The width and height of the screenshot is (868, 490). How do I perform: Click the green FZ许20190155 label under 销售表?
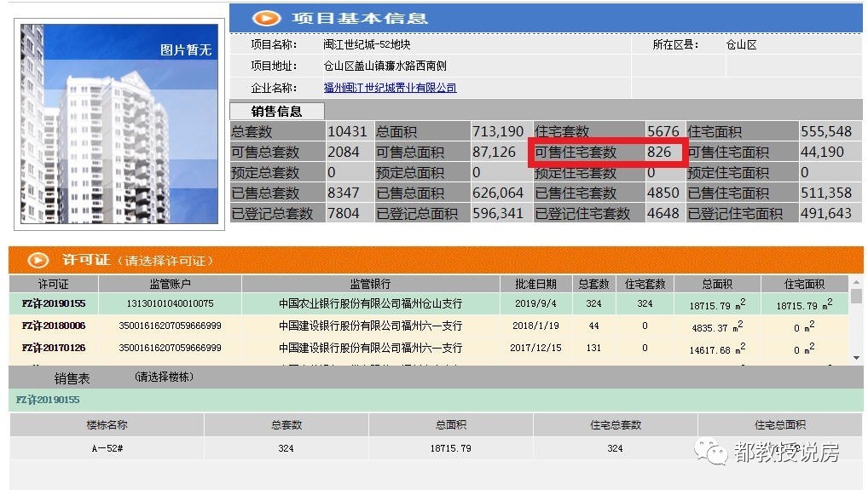tap(48, 400)
